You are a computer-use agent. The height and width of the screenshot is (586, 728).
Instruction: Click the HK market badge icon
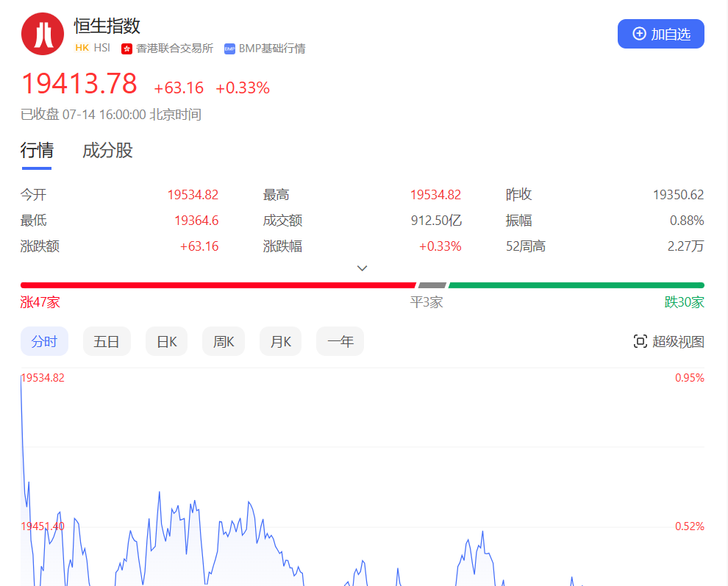point(82,48)
